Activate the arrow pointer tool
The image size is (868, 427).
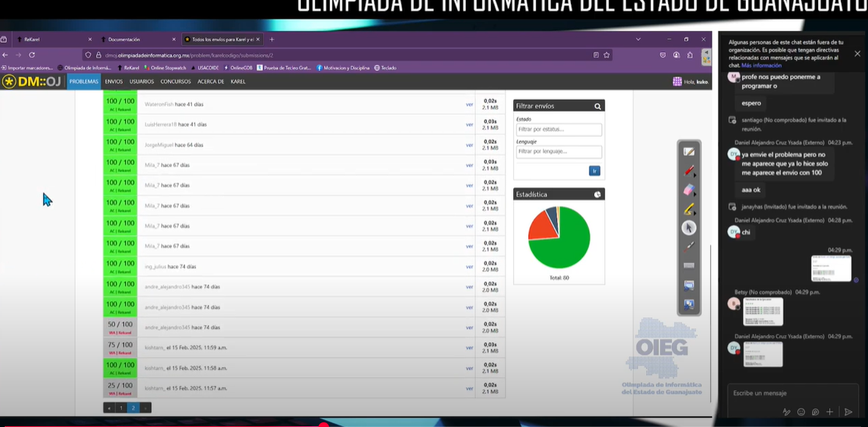tap(688, 228)
